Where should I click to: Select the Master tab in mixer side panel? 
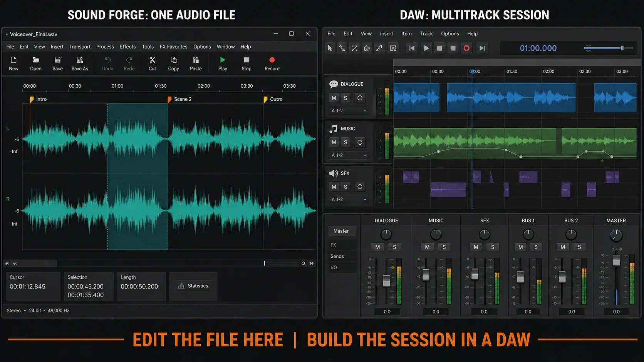click(341, 231)
